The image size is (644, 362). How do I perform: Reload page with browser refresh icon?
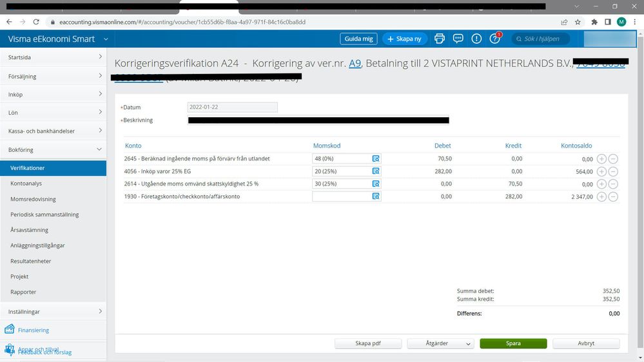click(x=36, y=22)
